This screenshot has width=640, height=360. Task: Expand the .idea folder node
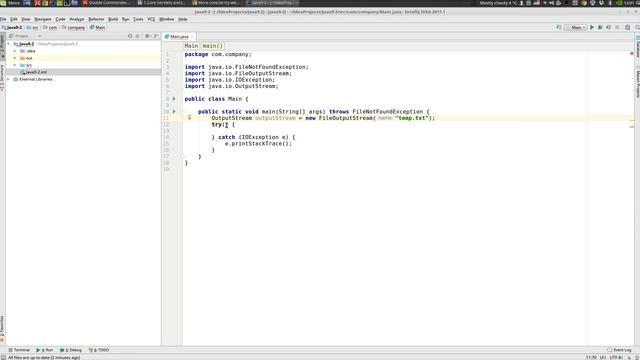pos(15,51)
